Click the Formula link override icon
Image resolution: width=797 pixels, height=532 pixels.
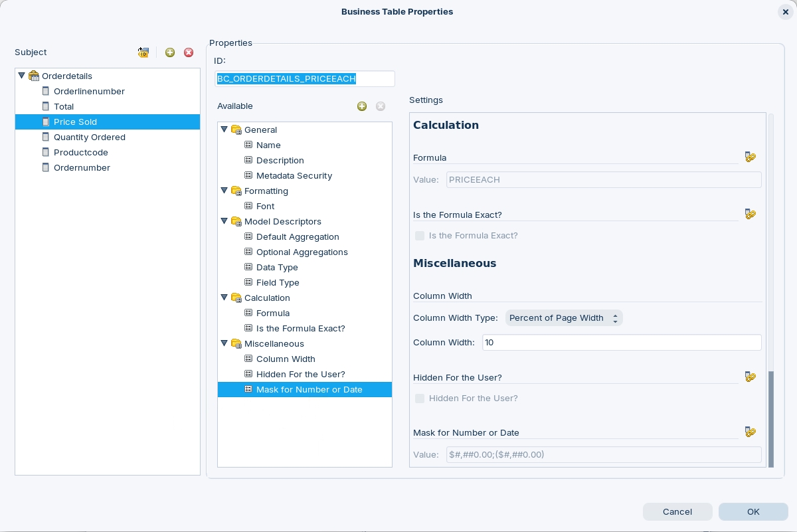751,157
